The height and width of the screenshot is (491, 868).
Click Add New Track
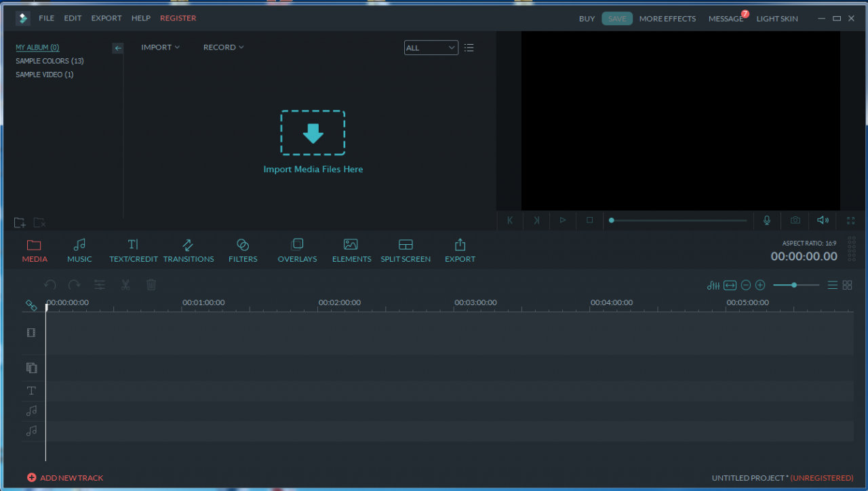click(65, 478)
